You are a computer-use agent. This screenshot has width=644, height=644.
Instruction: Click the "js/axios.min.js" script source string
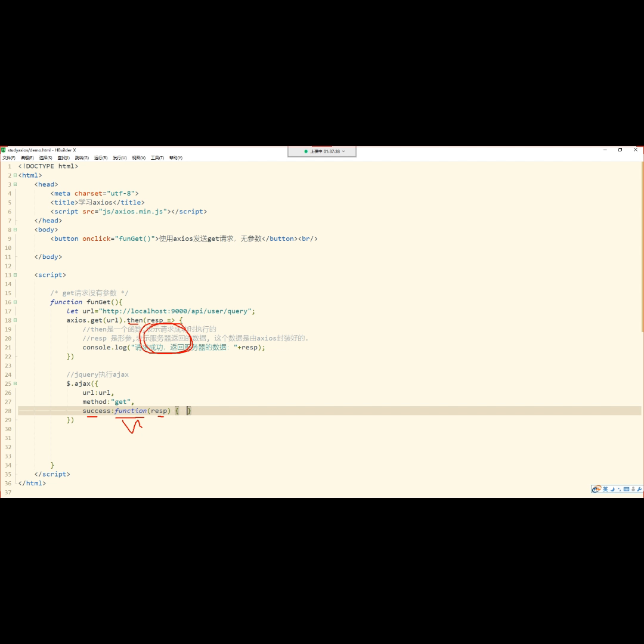[132, 212]
